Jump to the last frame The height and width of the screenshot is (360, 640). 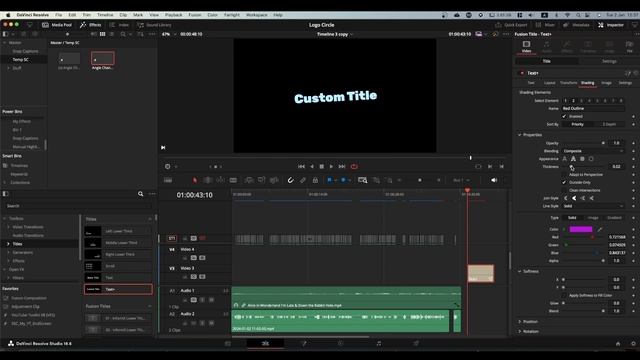tap(342, 167)
